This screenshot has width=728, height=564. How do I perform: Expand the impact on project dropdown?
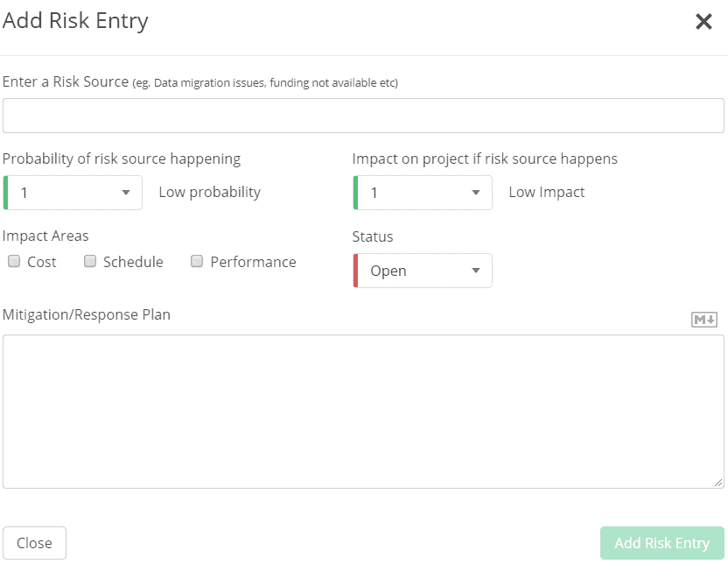(x=423, y=193)
